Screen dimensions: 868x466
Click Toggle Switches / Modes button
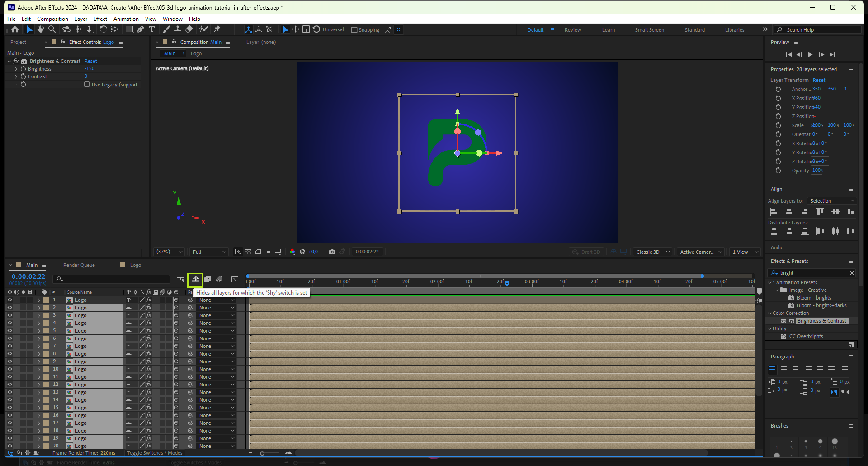pyautogui.click(x=155, y=453)
